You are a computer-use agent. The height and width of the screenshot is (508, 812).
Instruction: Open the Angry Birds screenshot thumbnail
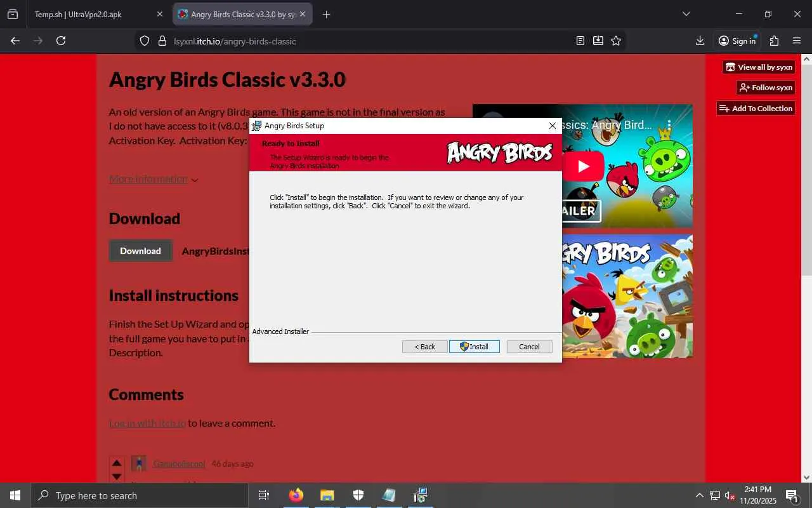coord(627,297)
